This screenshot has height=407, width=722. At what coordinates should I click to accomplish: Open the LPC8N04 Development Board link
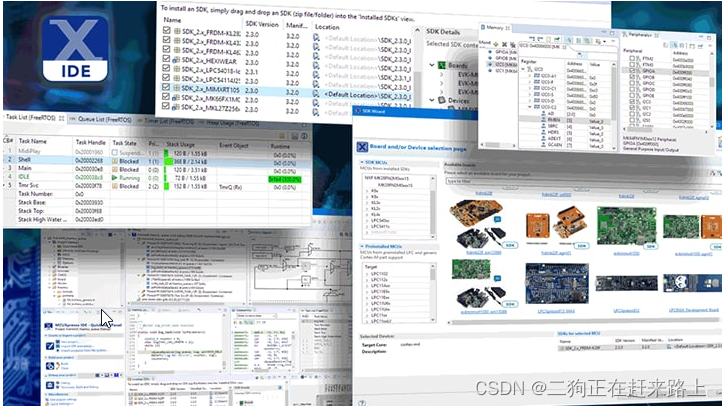click(x=693, y=310)
